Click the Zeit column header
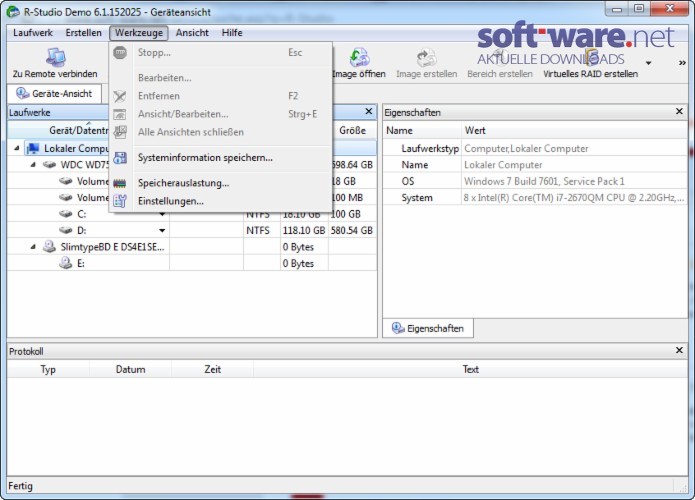 click(212, 369)
